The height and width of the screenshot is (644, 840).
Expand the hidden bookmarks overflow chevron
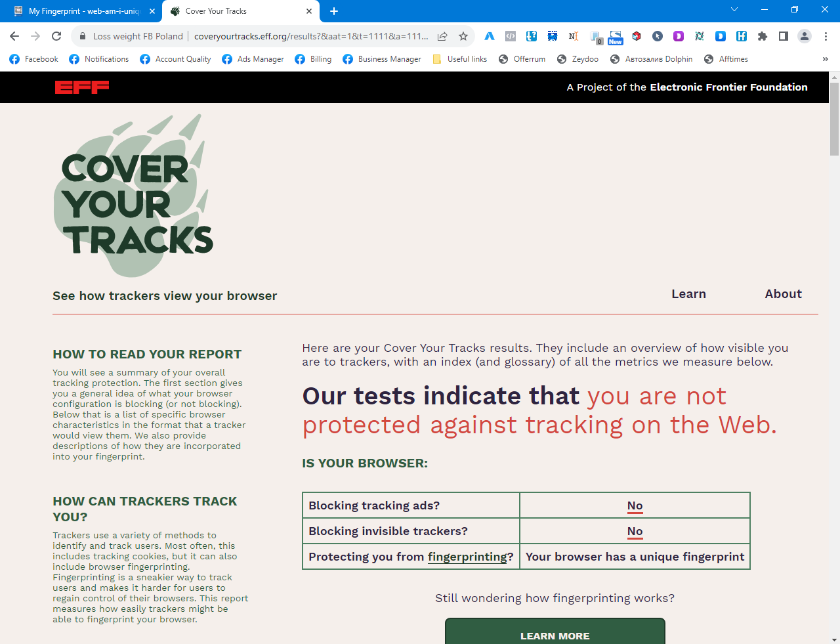[x=825, y=59]
